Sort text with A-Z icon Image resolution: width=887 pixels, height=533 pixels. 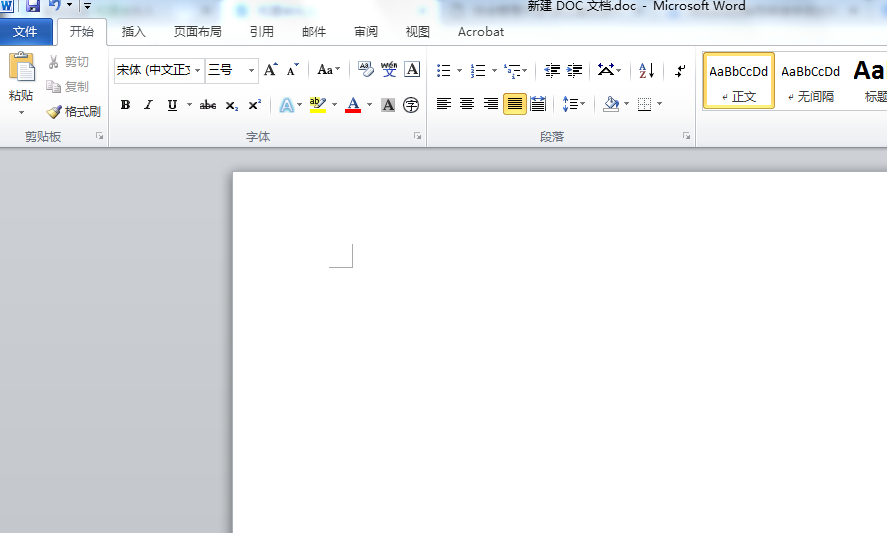pos(647,70)
